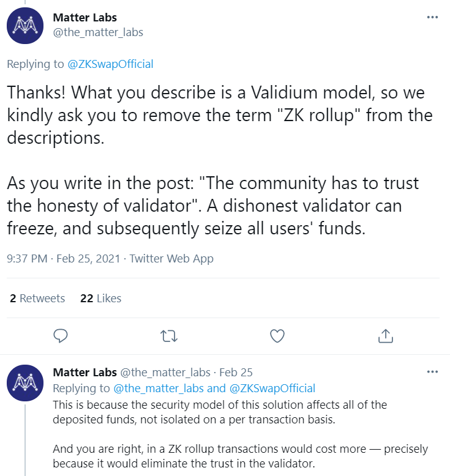View the 2 Retweets list
This screenshot has width=450, height=476.
(37, 299)
